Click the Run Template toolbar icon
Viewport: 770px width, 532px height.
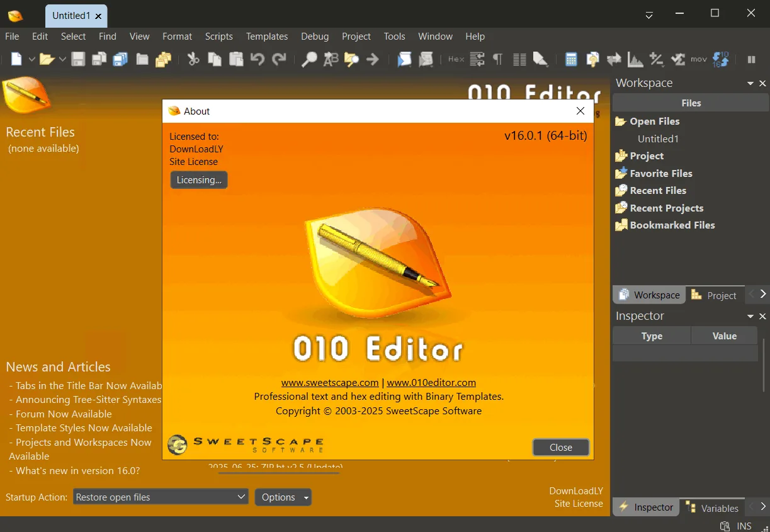pos(426,59)
